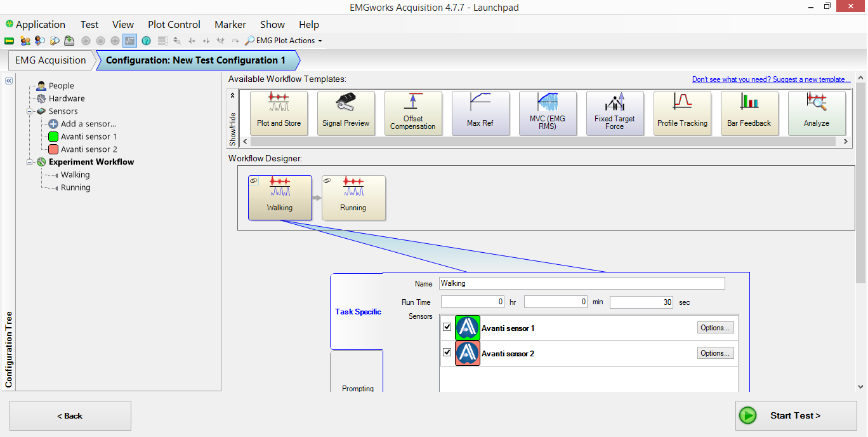Collapse the Configuration Tree panel

click(8, 81)
